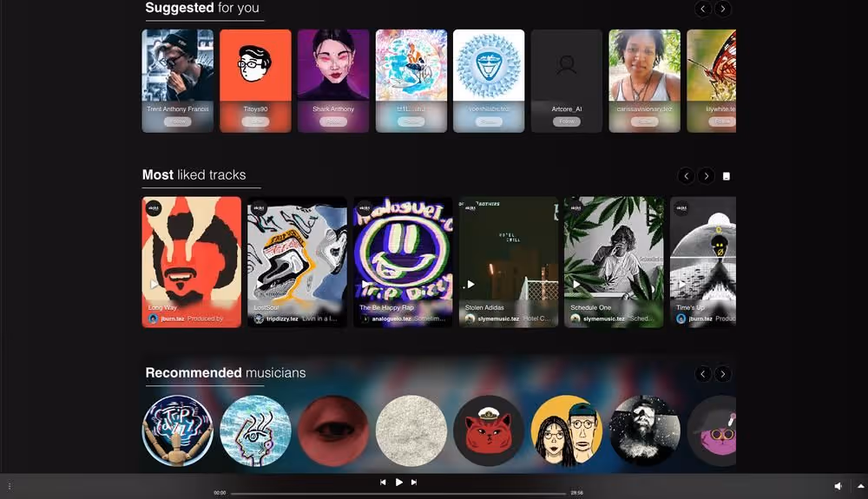Mute audio with the speaker icon

coord(838,486)
